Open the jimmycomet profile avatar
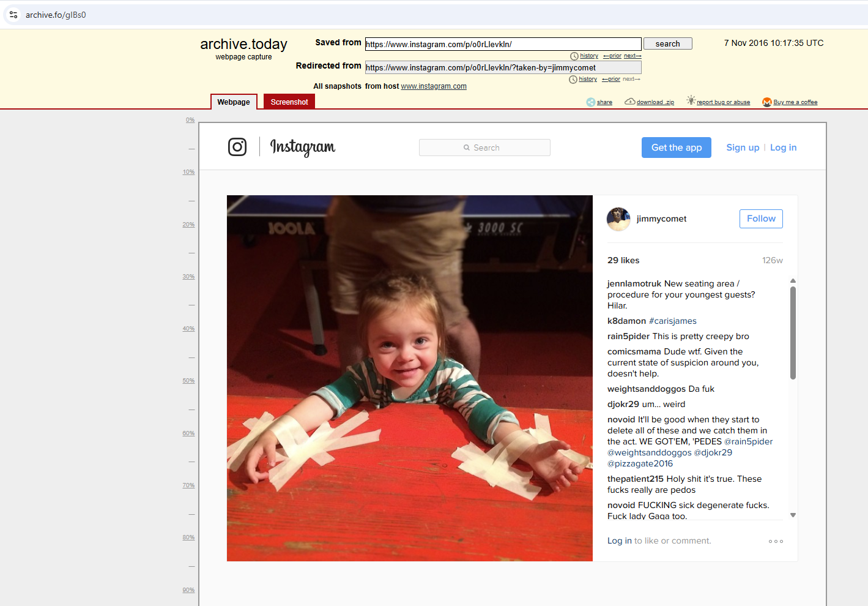 [x=618, y=219]
